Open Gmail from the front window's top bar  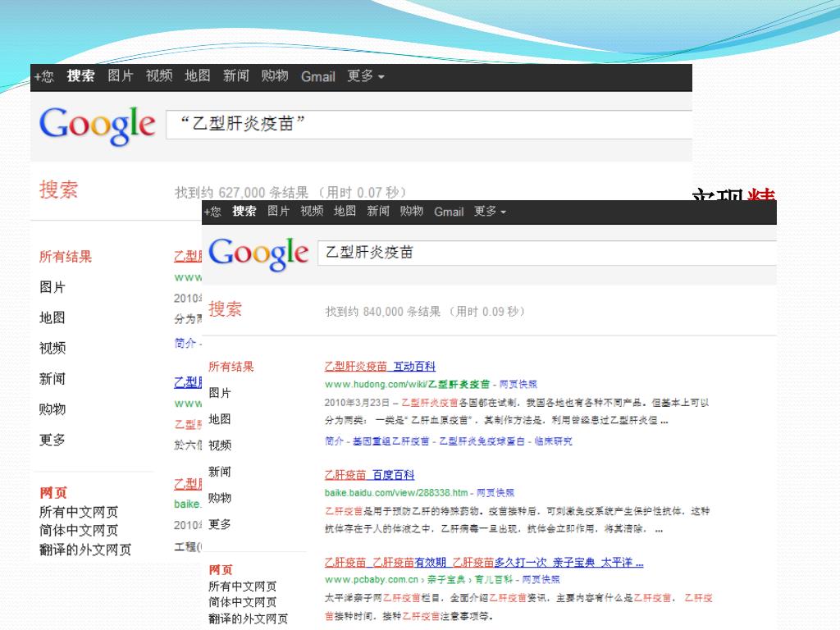449,212
